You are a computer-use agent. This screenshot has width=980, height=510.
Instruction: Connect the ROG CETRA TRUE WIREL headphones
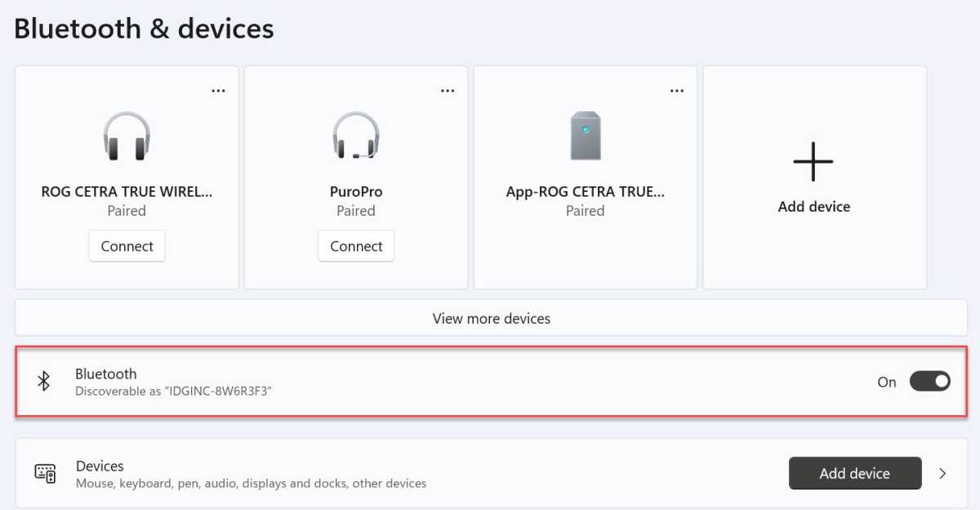[127, 246]
